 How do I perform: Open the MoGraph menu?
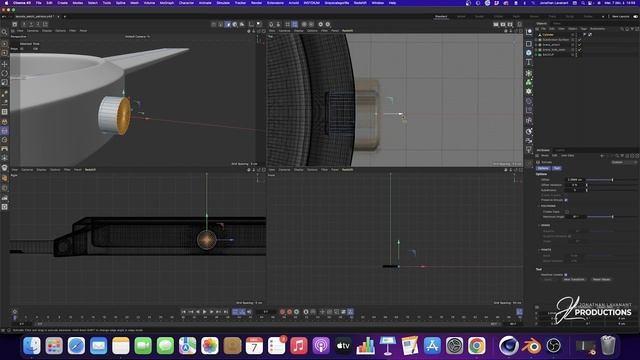click(x=167, y=3)
